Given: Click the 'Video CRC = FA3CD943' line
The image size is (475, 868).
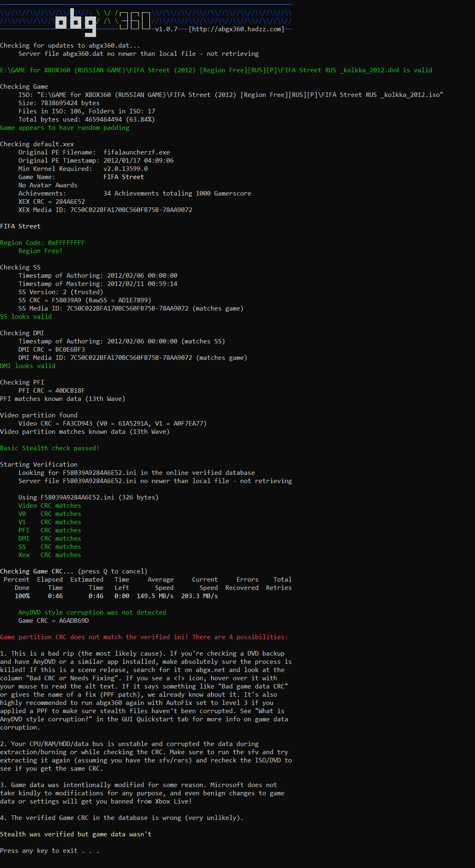Looking at the screenshot, I should click(112, 424).
